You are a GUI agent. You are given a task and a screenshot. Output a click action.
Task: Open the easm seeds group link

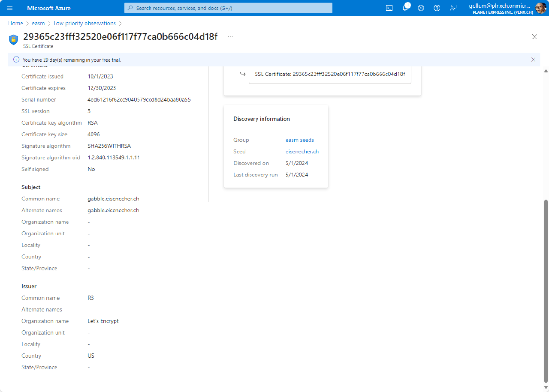300,140
